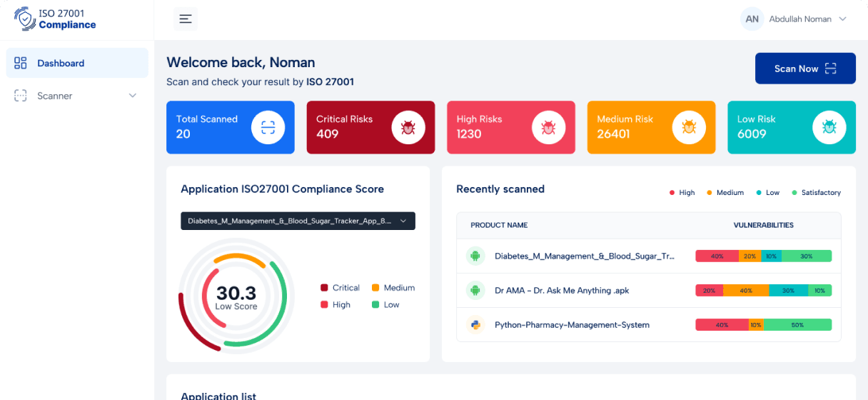Click the Critical Risks bug icon
This screenshot has width=868, height=400.
click(x=408, y=128)
